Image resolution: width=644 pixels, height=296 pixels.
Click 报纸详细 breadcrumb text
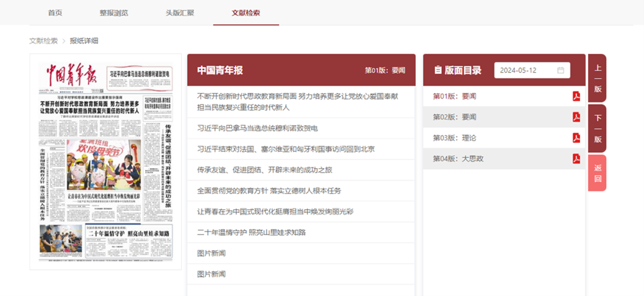(x=84, y=41)
